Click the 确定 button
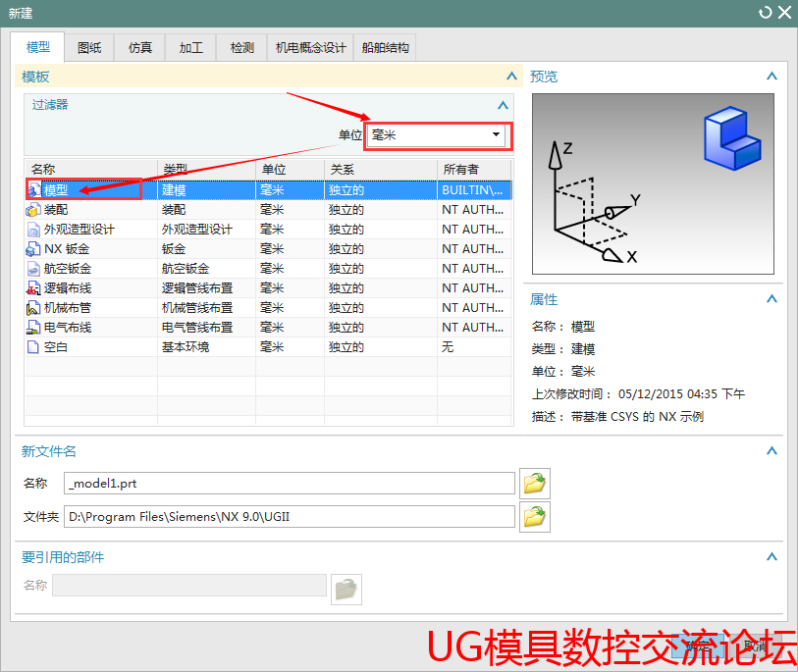The width and height of the screenshot is (798, 672). point(698,646)
